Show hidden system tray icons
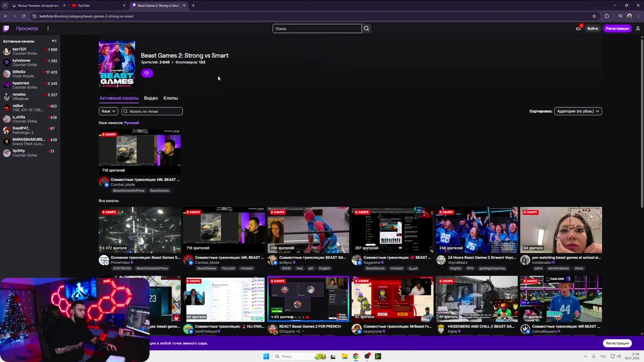Screen dimensions: 644x362 585,356
